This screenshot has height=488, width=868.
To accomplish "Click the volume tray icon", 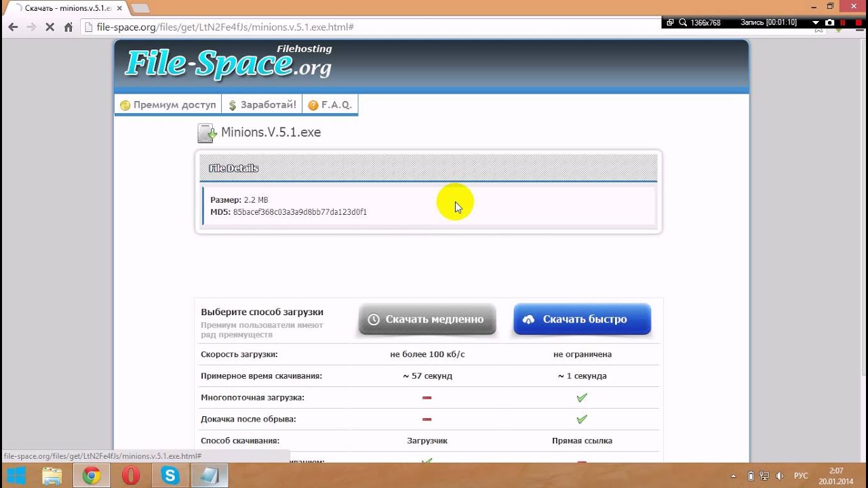I will pyautogui.click(x=780, y=476).
